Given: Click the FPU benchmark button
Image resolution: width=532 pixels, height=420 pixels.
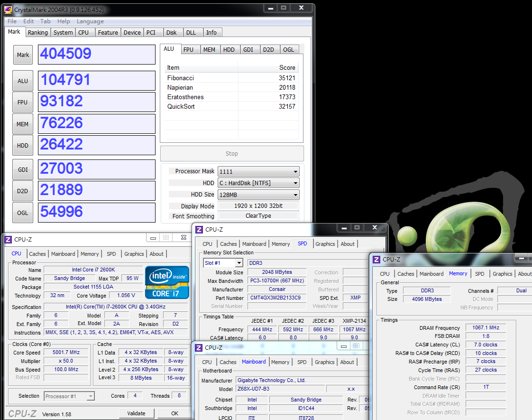Looking at the screenshot, I should (x=23, y=102).
